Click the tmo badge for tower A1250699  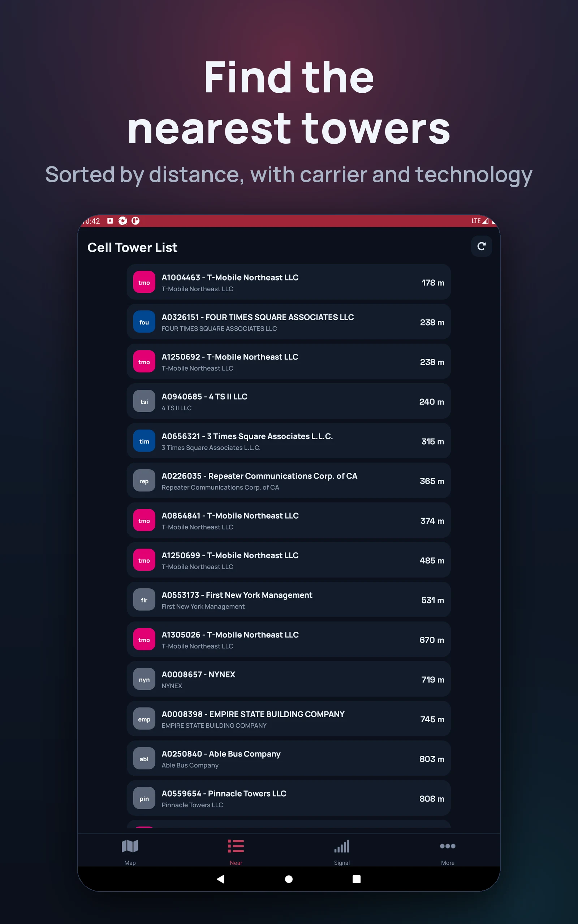click(144, 560)
